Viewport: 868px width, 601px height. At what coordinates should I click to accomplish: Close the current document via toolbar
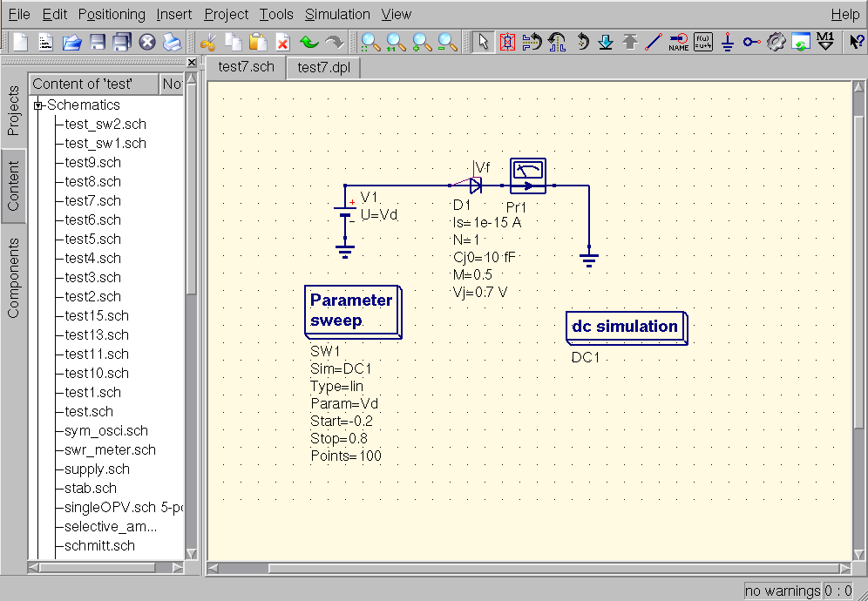146,42
